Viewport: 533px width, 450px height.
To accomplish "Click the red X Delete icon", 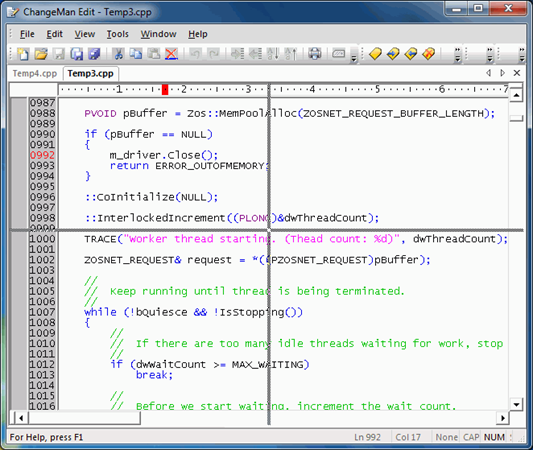I will click(x=171, y=54).
